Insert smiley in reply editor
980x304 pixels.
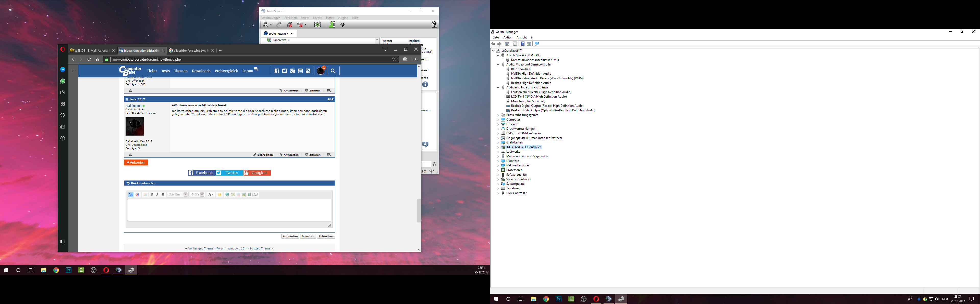tap(219, 195)
